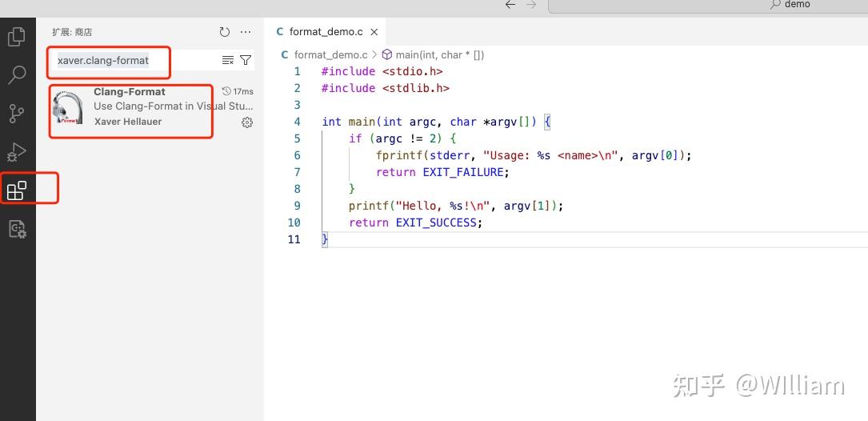Click the 17ms activation time label
This screenshot has width=868, height=421.
click(x=238, y=91)
